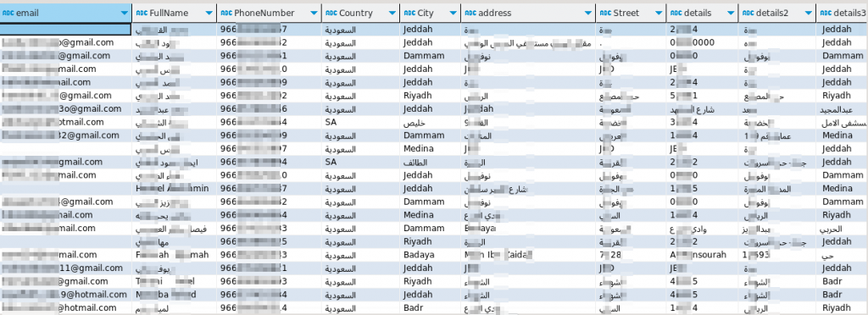Click the ABC type icon beside address

pos(470,13)
